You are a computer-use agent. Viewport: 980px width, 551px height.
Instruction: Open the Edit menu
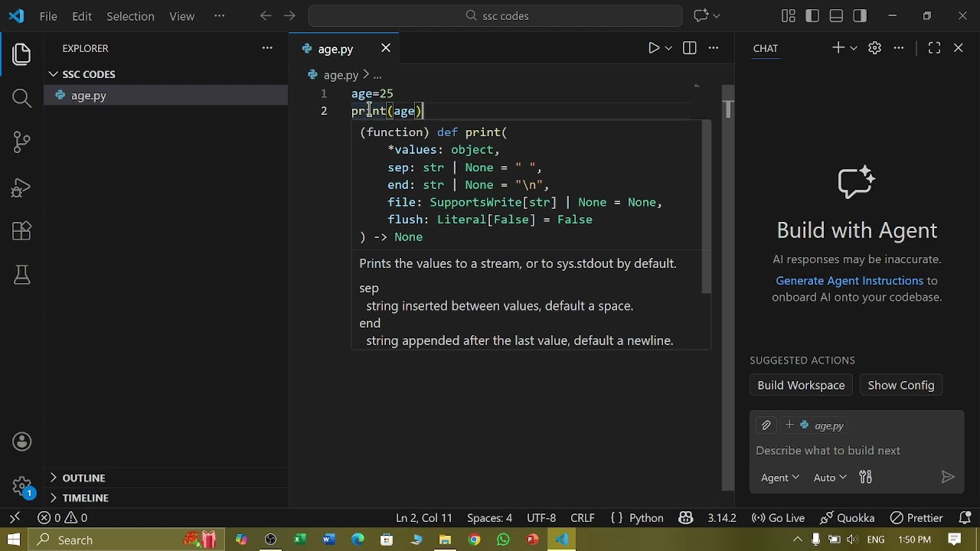(82, 16)
